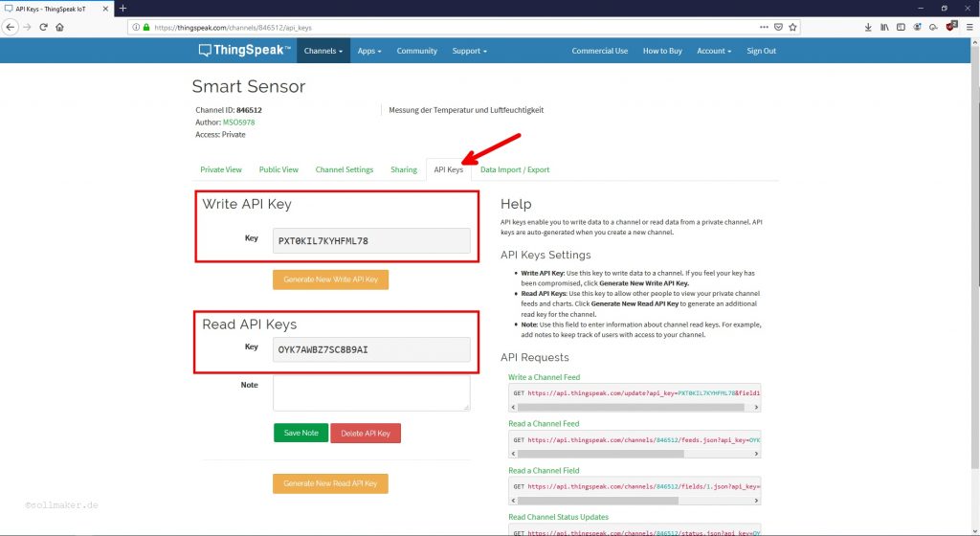Expand the Apps dropdown menu
The height and width of the screenshot is (536, 980).
[x=368, y=51]
